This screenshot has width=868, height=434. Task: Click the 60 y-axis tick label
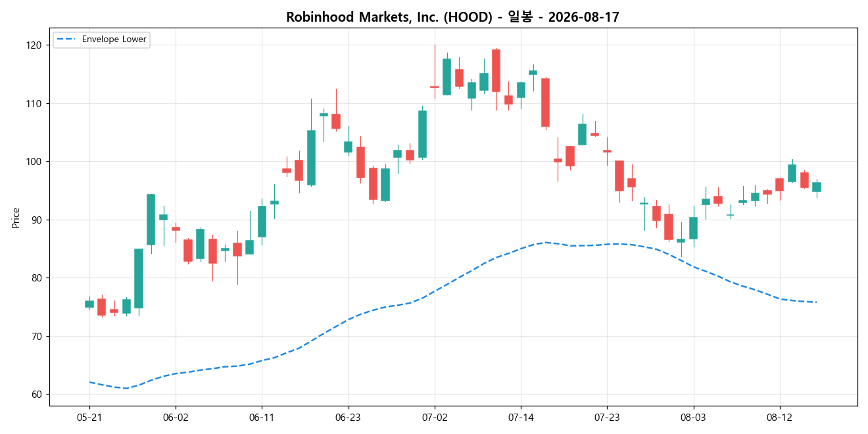pos(37,395)
